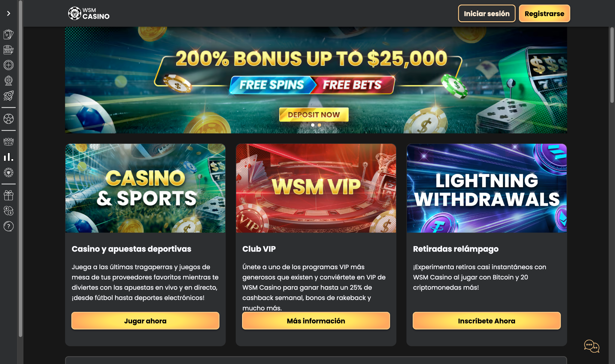Open the live chat bubble icon
The width and height of the screenshot is (615, 364).
(x=592, y=346)
